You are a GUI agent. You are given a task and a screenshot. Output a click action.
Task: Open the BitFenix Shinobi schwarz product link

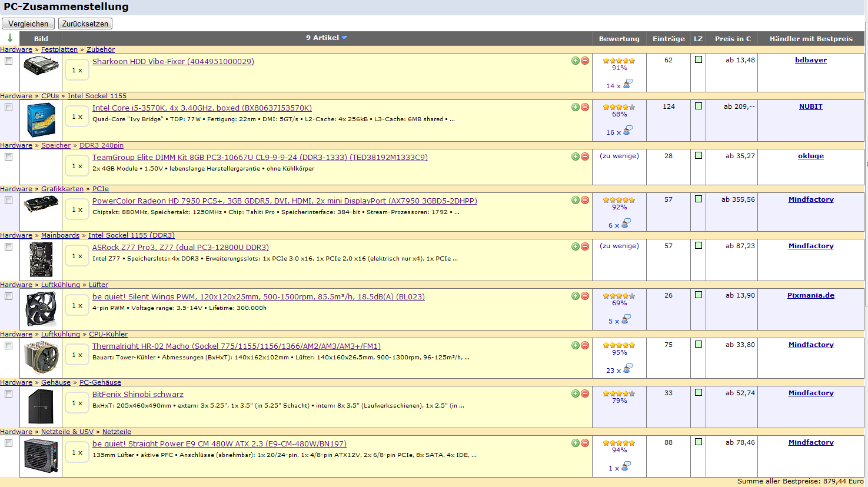(138, 395)
